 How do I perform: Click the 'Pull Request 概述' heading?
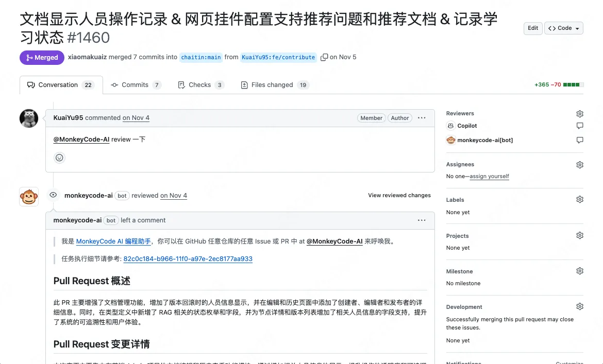[x=92, y=281]
